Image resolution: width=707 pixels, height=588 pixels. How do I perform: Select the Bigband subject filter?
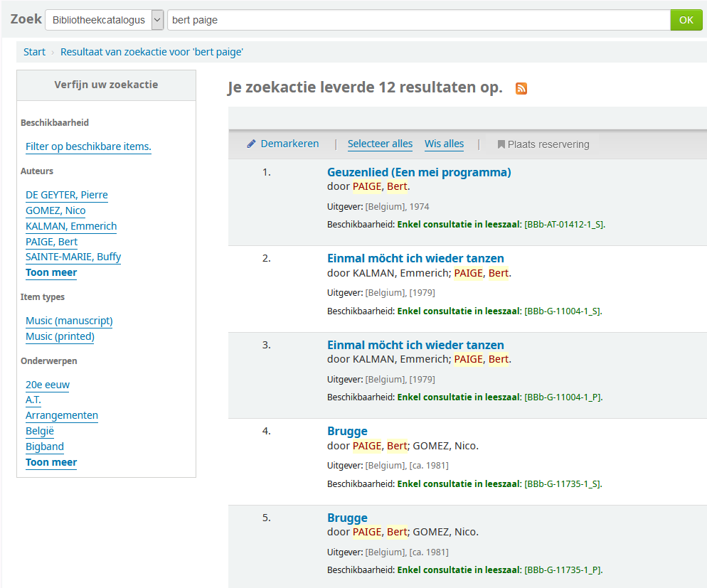coord(45,447)
